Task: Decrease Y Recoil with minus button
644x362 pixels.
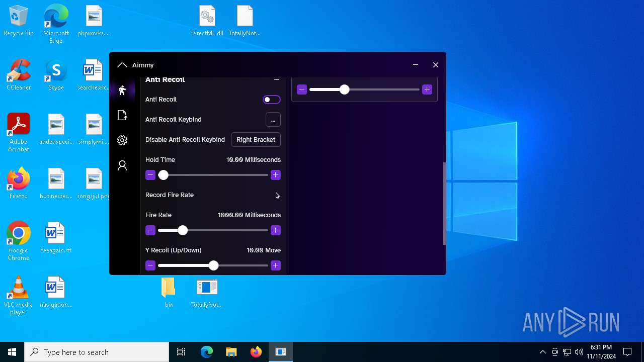Action: coord(150,265)
